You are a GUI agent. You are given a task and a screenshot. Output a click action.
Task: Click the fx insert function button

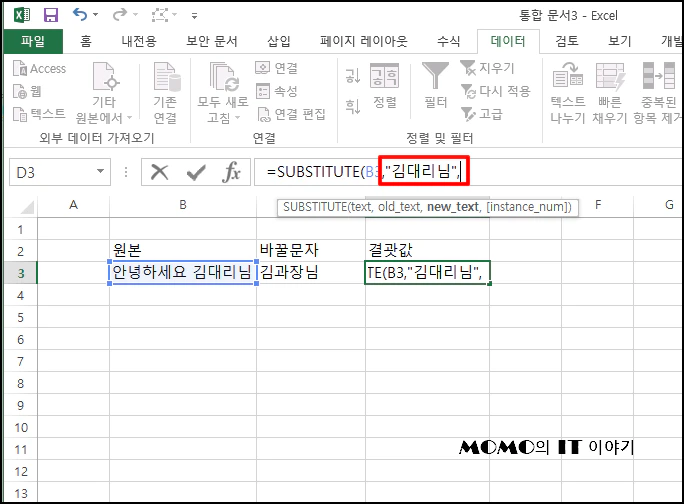[x=231, y=172]
